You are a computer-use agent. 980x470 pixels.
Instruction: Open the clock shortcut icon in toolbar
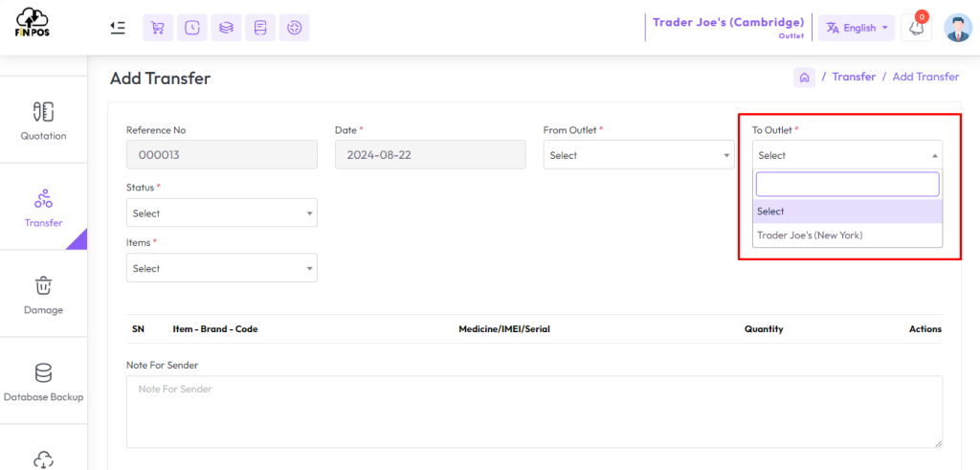point(192,28)
